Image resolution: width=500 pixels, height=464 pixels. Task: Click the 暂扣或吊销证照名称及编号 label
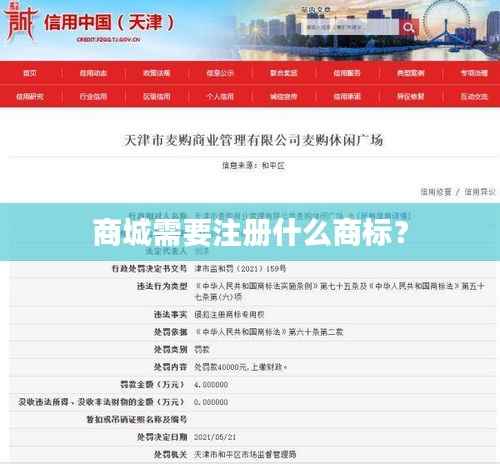(137, 420)
